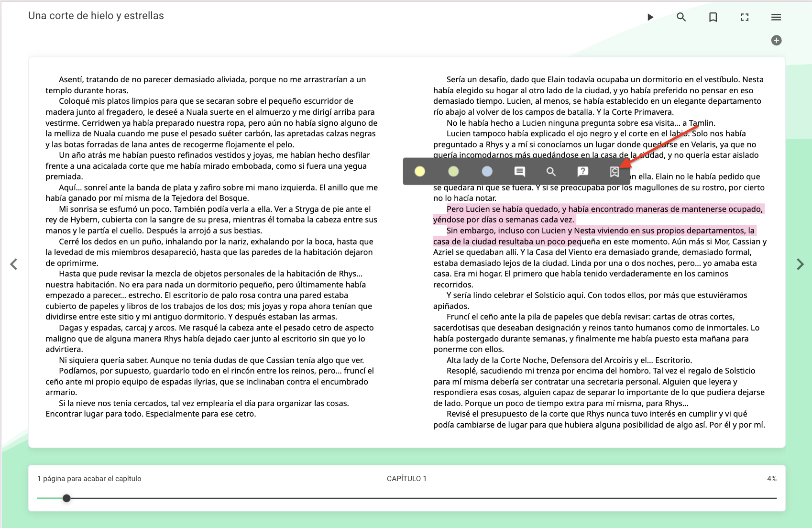The height and width of the screenshot is (528, 812).
Task: Highlight the selection in blue
Action: [x=487, y=171]
